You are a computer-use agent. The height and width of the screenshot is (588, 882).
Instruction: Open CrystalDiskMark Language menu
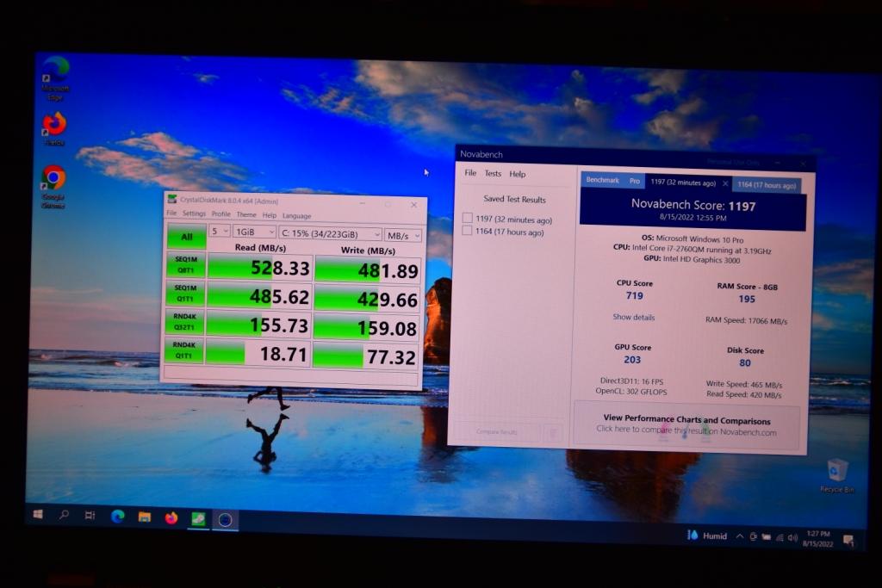click(297, 216)
